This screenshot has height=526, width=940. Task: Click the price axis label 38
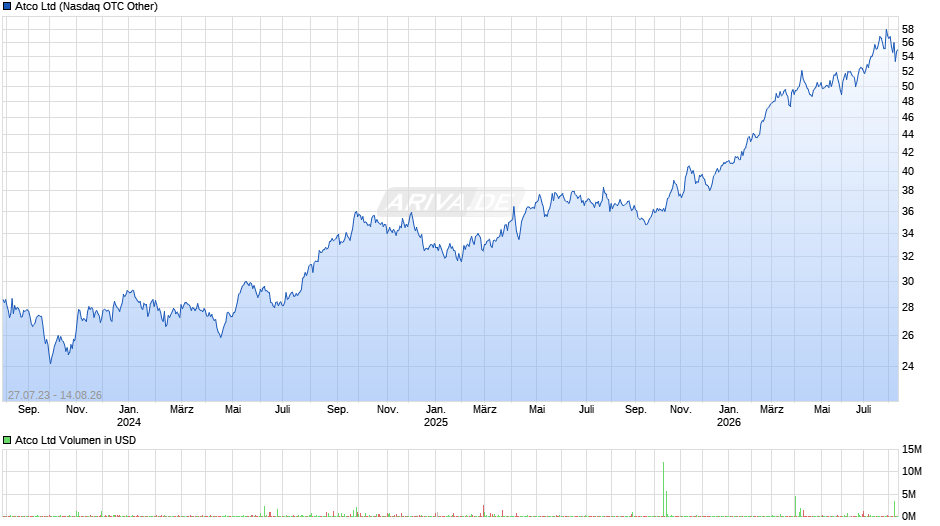pyautogui.click(x=908, y=191)
